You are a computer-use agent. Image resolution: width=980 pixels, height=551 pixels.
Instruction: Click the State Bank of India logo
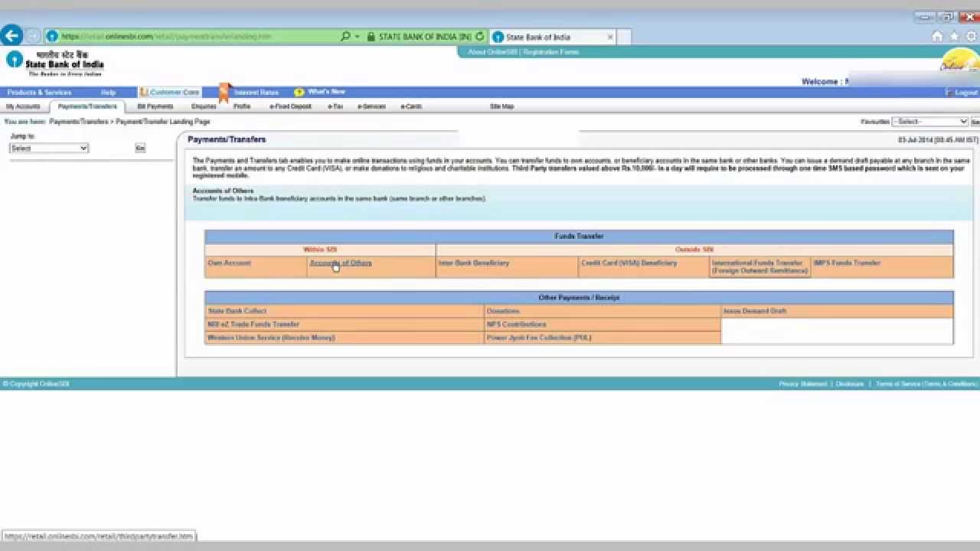click(54, 64)
